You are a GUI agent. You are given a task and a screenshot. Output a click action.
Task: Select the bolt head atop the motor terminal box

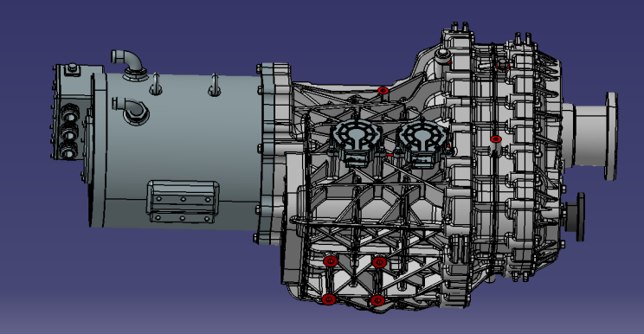point(73,67)
